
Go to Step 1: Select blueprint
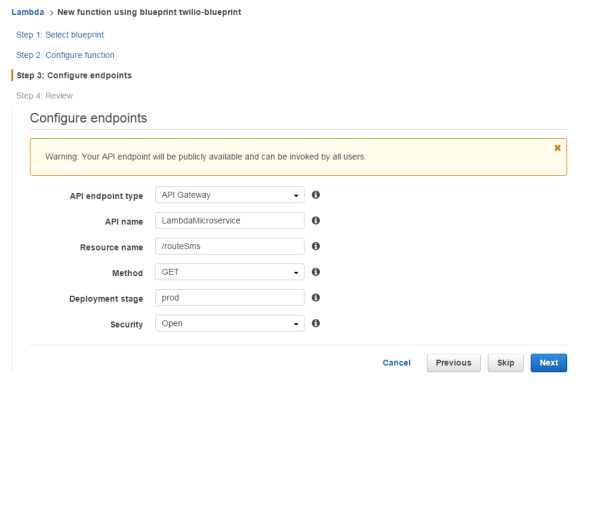click(x=60, y=35)
